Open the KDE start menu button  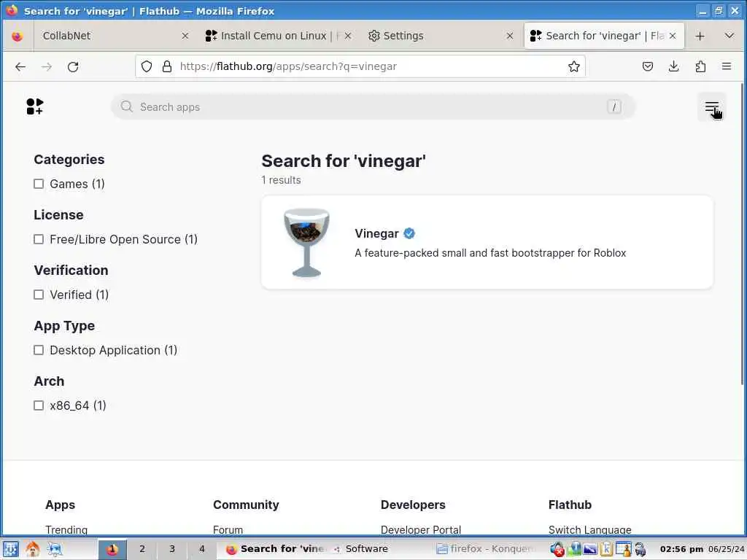coord(10,549)
